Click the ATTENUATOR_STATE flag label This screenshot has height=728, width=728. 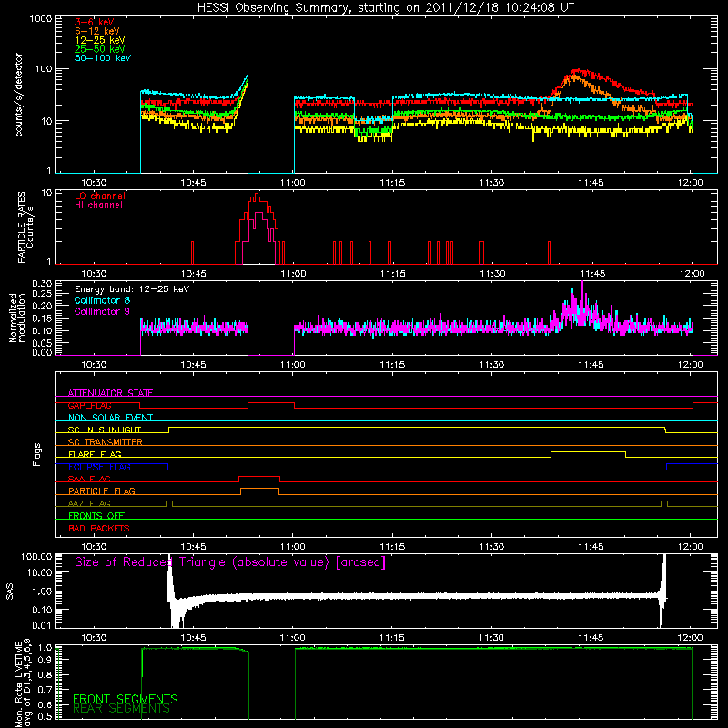110,393
